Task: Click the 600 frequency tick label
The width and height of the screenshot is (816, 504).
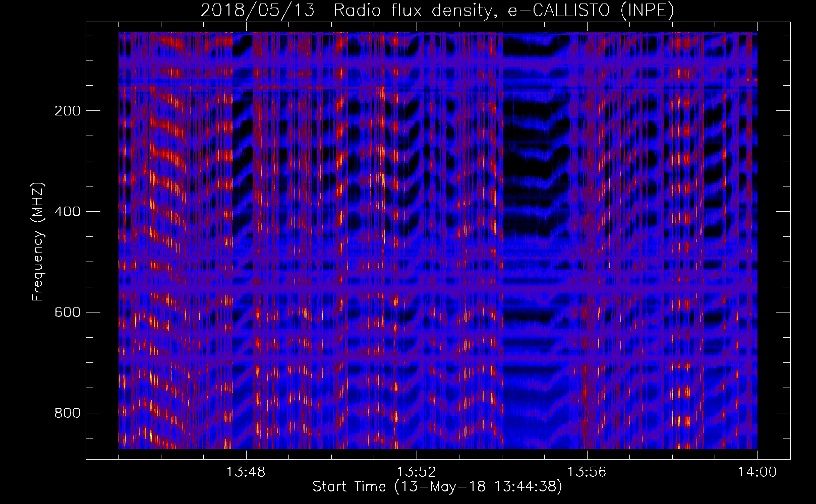Action: (x=67, y=312)
